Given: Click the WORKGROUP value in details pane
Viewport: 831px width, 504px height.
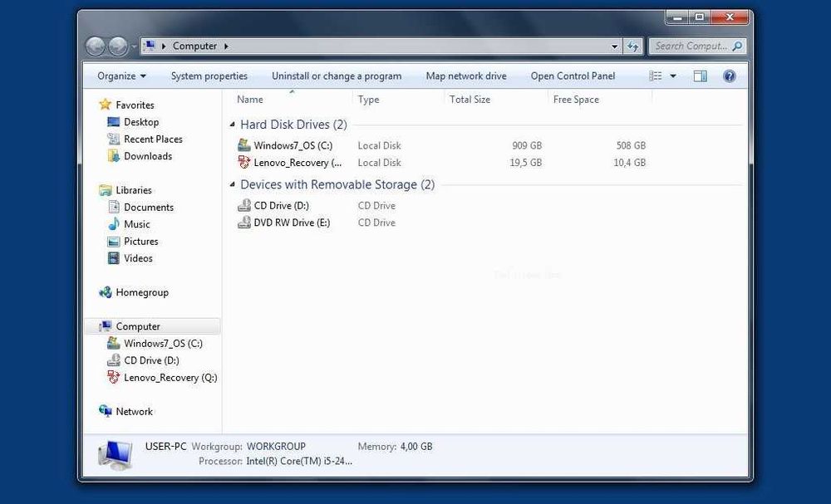Looking at the screenshot, I should [276, 447].
